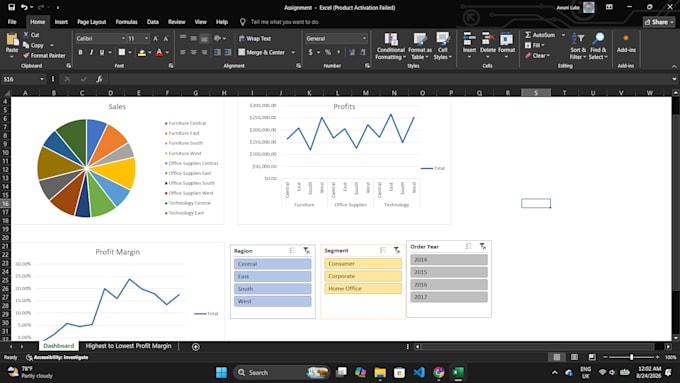This screenshot has width=680, height=383.
Task: Select 2016 in the Order Year slicer
Action: (x=449, y=284)
